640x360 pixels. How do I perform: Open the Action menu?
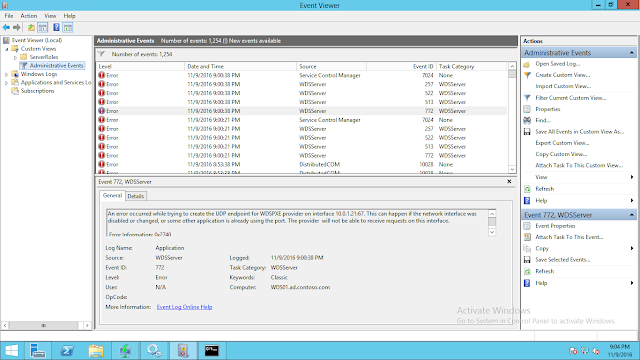point(29,16)
